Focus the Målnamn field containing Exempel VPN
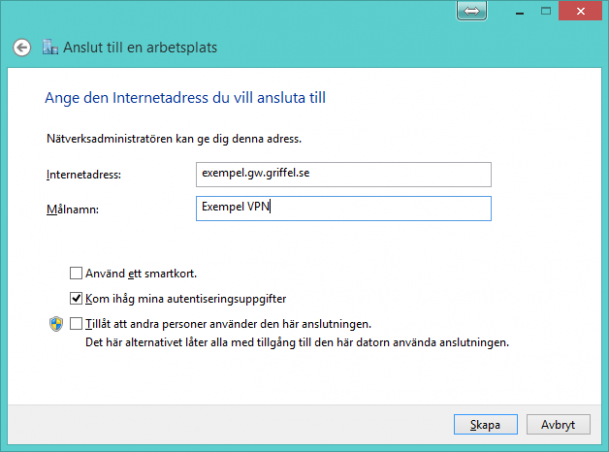 click(344, 209)
